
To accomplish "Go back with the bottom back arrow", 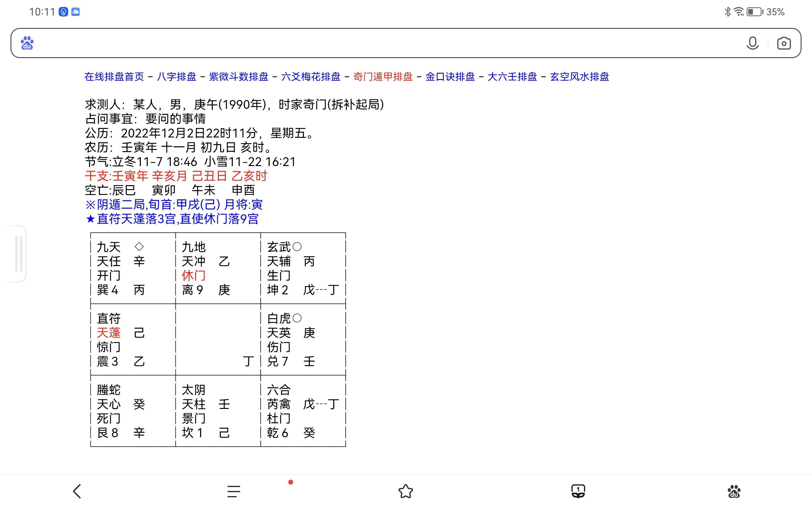I will tap(77, 491).
